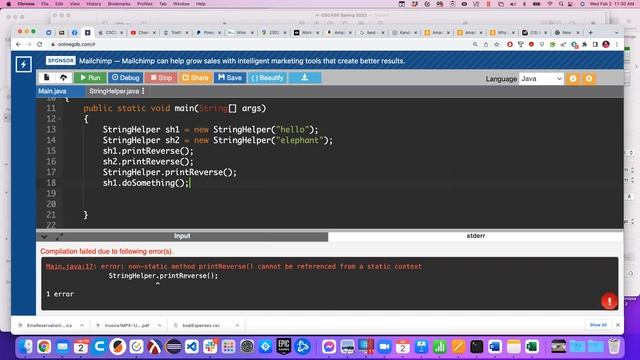
Task: Open the invoice PDF download menu arrow
Action: (160, 325)
